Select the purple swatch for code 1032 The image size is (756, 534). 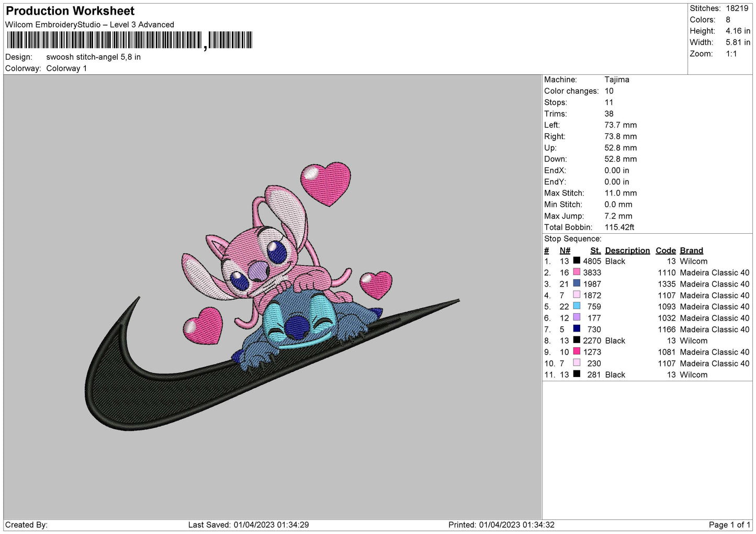click(x=577, y=317)
